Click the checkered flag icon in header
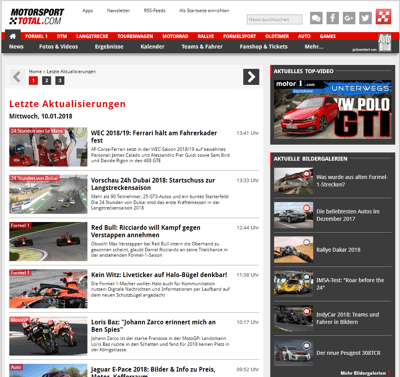 [383, 17]
